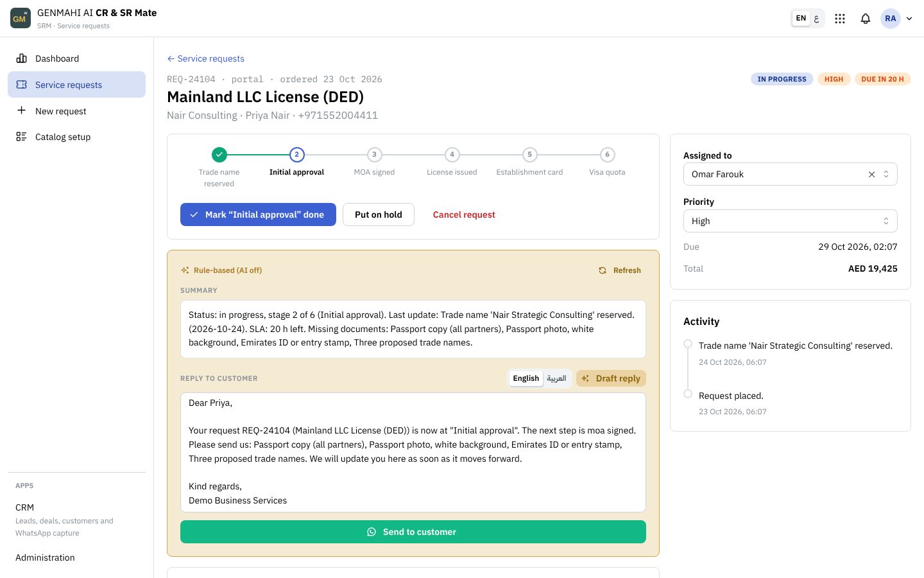Click the Dashboard chart icon
924x578 pixels.
22,58
